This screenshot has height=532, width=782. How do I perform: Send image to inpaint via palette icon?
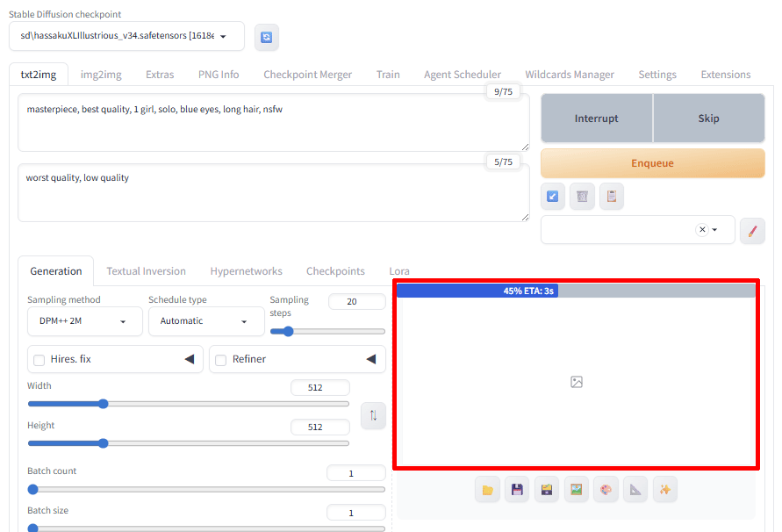click(x=606, y=490)
